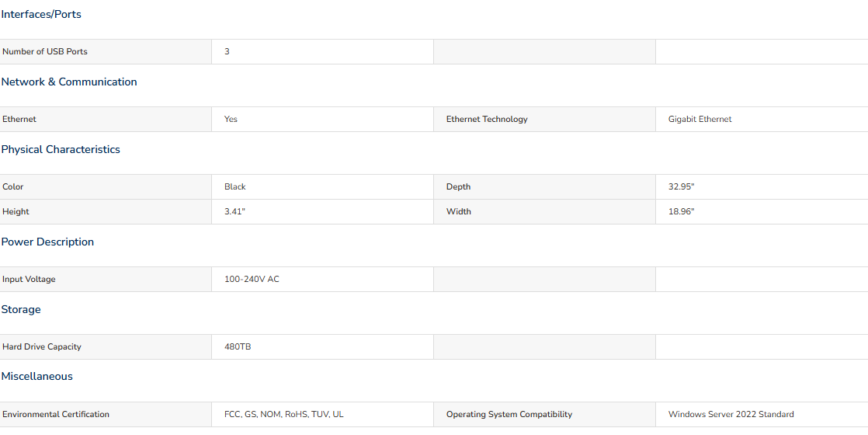Select the Input Voltage label
Screen dimensions: 868x435
29,280
